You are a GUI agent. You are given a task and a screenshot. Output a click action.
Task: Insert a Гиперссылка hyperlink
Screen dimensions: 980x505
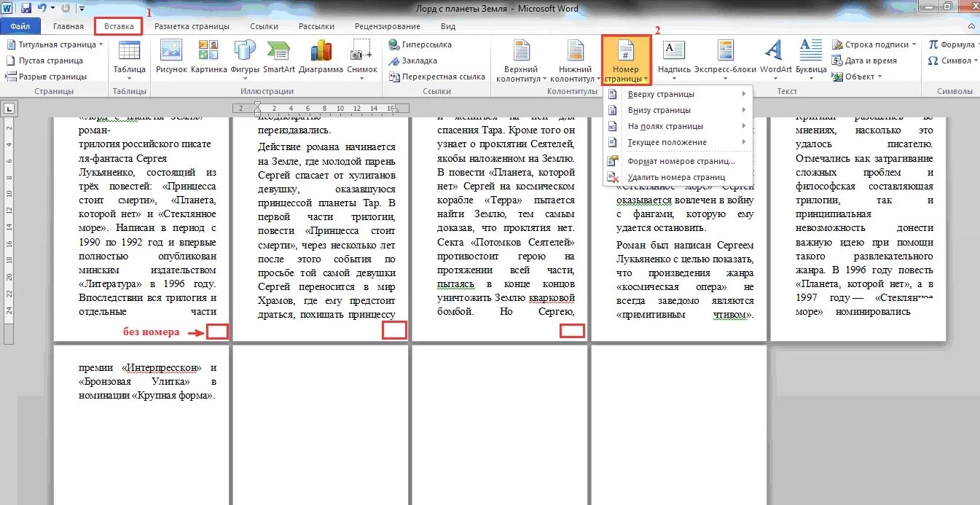pyautogui.click(x=420, y=44)
